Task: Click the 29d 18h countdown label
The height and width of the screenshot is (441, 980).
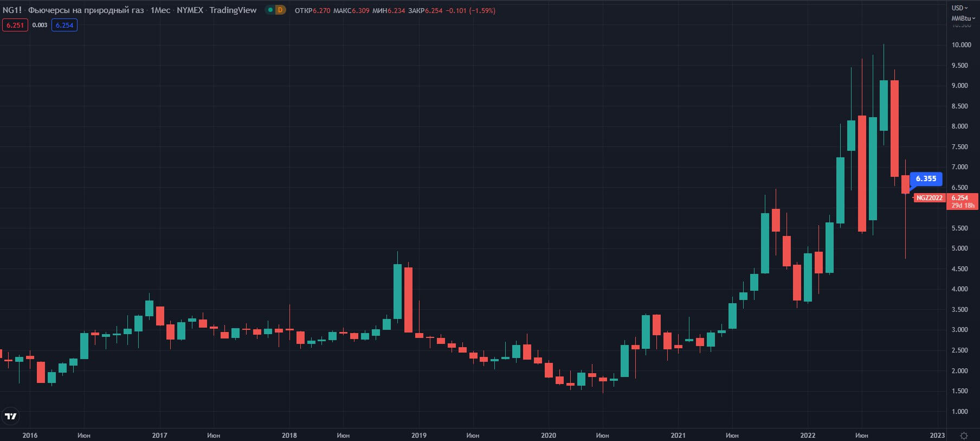Action: (x=963, y=206)
